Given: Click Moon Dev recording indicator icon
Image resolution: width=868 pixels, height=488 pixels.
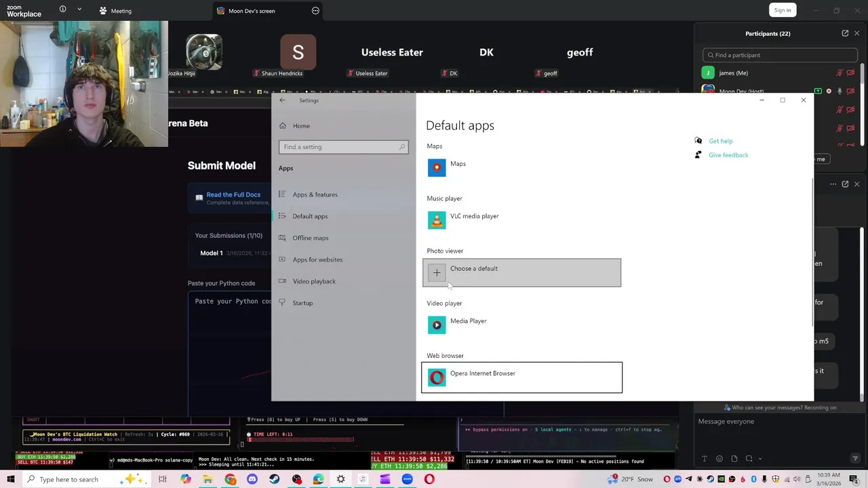Looking at the screenshot, I should [x=829, y=91].
